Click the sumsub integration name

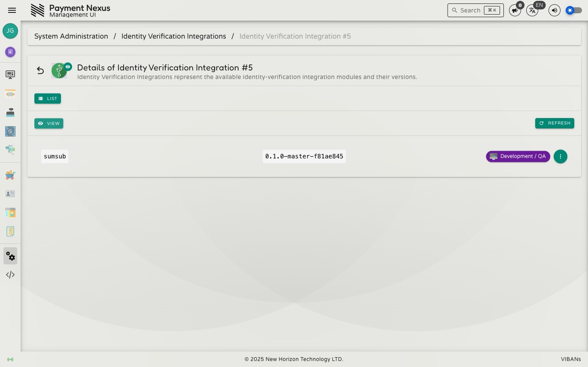coord(55,157)
